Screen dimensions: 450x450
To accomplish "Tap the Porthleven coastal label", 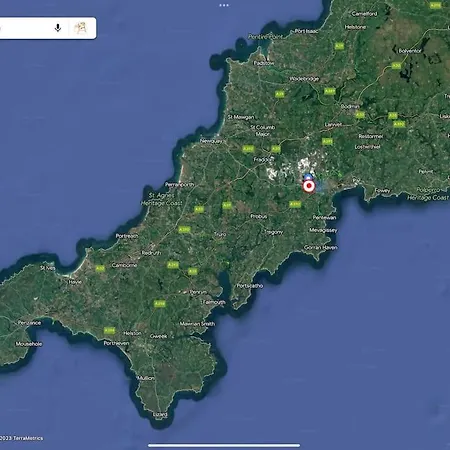I will 116,343.
